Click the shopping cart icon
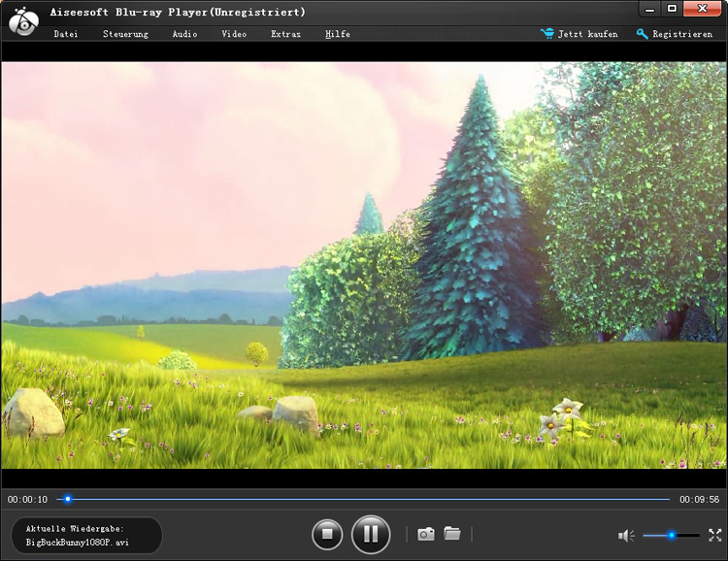 [x=548, y=34]
